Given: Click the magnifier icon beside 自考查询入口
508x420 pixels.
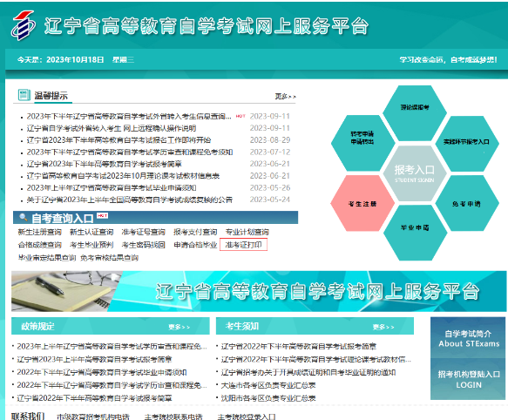Looking at the screenshot, I should tap(23, 217).
